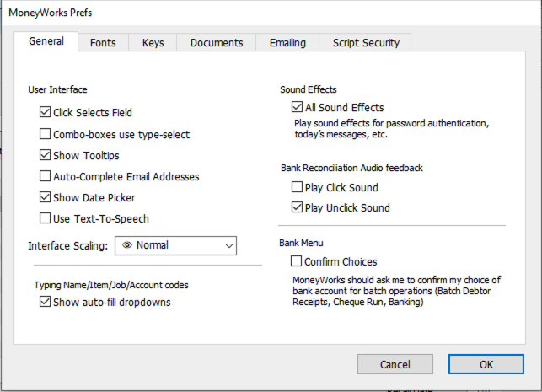This screenshot has width=542, height=392.
Task: Go to the Emailing tab
Action: pos(287,42)
